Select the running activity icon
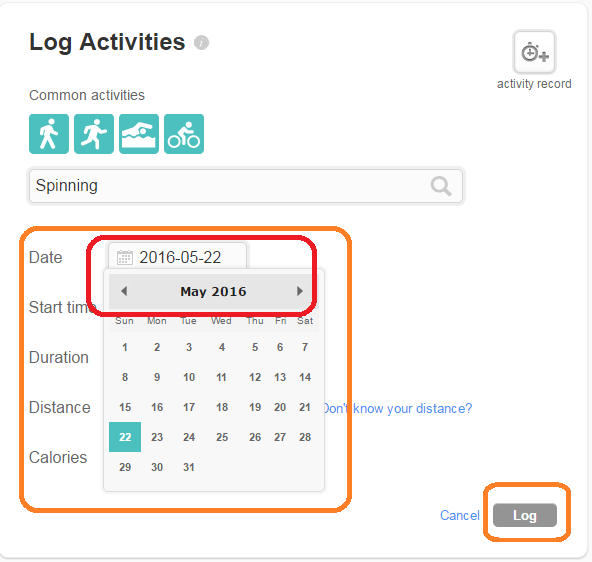The width and height of the screenshot is (592, 562). click(x=94, y=134)
